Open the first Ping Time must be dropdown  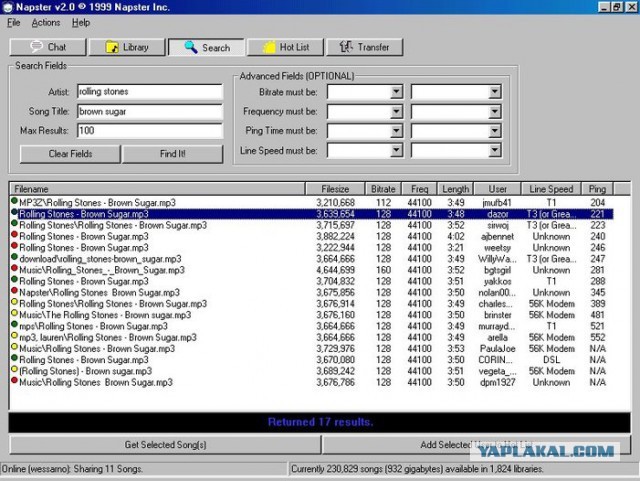(396, 131)
